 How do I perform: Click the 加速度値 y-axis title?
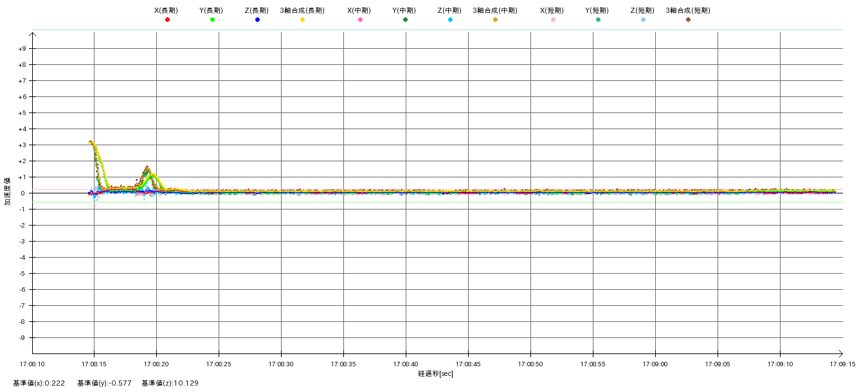8,192
